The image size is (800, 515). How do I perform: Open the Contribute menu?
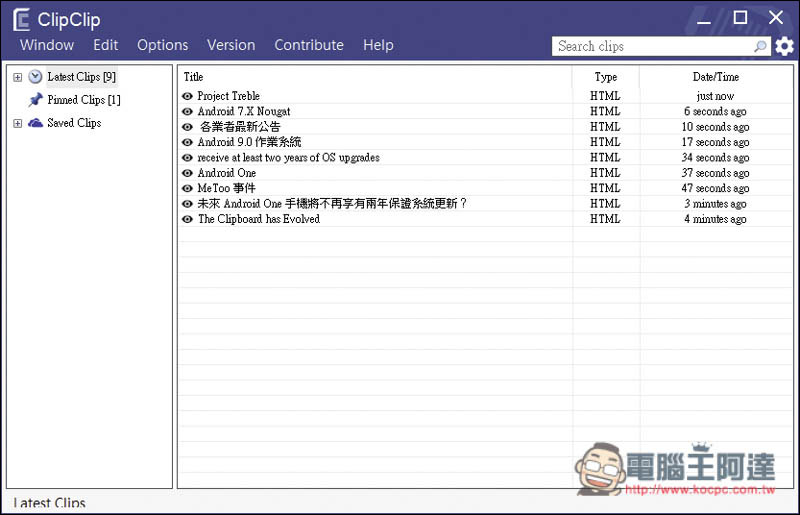click(309, 45)
